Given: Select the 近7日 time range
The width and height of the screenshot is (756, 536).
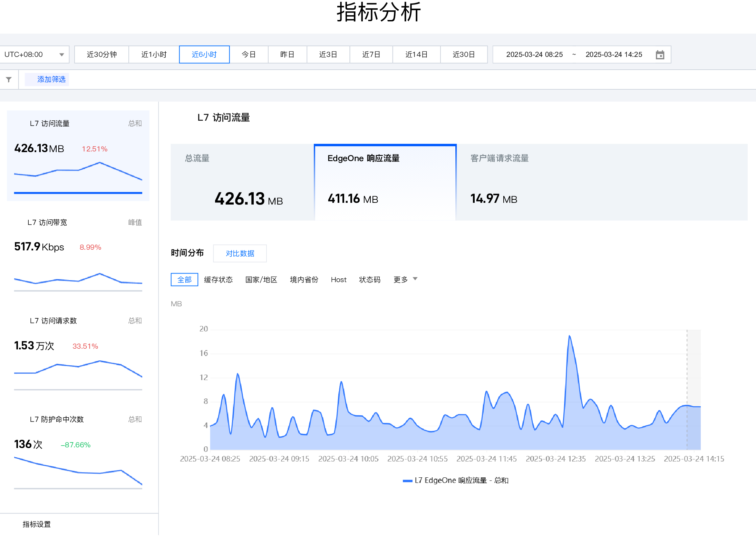Looking at the screenshot, I should tap(371, 54).
